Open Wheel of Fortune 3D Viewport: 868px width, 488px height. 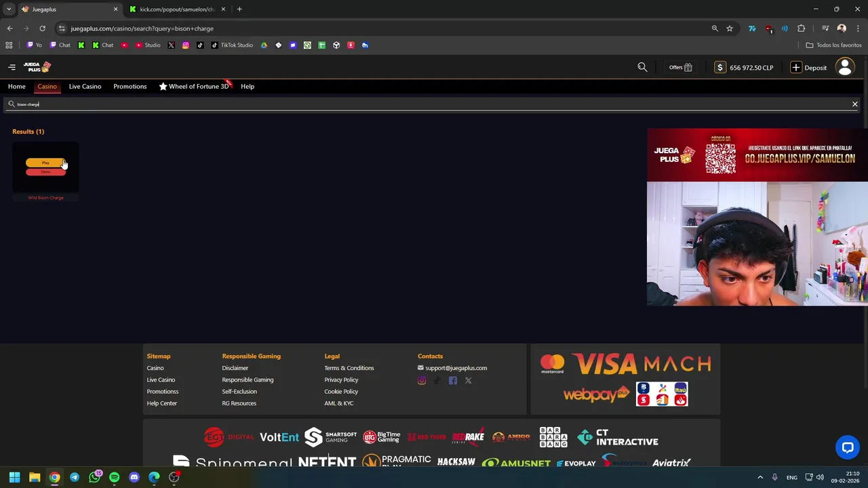(194, 87)
